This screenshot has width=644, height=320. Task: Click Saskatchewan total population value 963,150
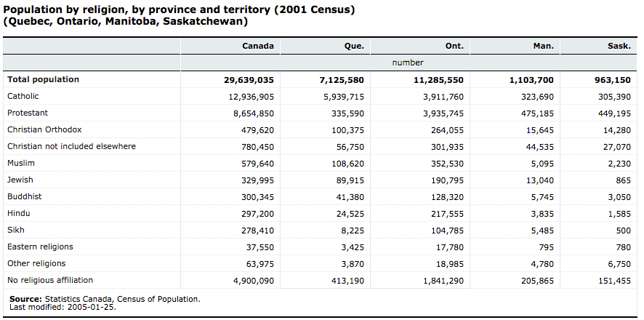pyautogui.click(x=613, y=80)
